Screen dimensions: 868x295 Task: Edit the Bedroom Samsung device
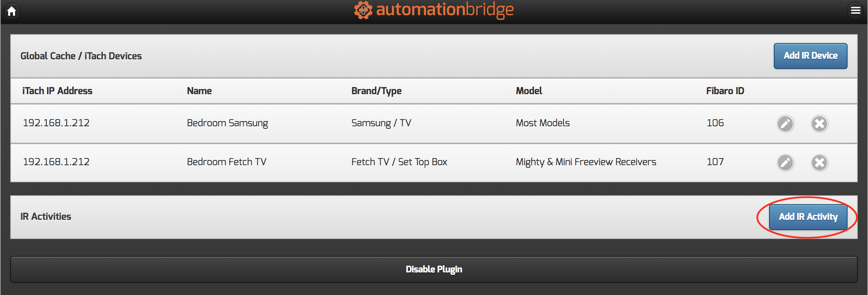(x=785, y=123)
